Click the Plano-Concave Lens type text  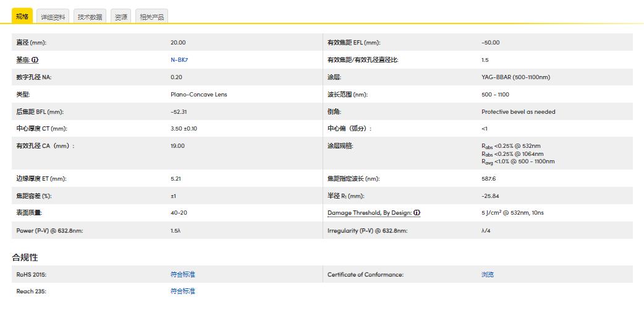pos(199,94)
